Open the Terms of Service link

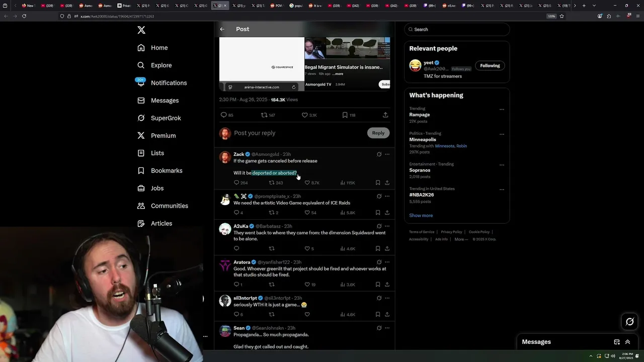422,232
